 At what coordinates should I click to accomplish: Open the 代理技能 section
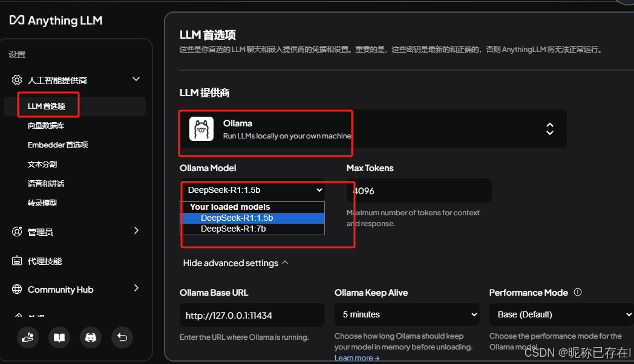[x=45, y=261]
